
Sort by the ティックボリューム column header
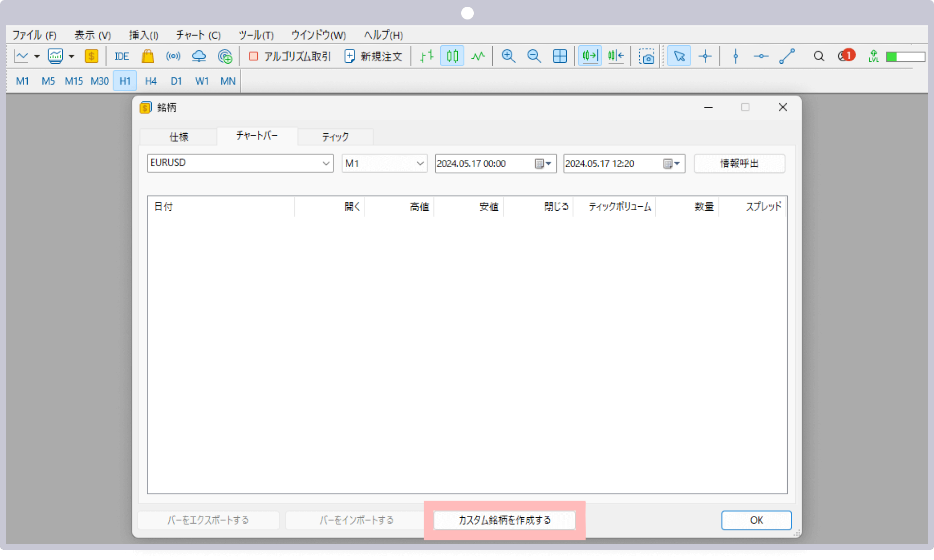tap(615, 207)
